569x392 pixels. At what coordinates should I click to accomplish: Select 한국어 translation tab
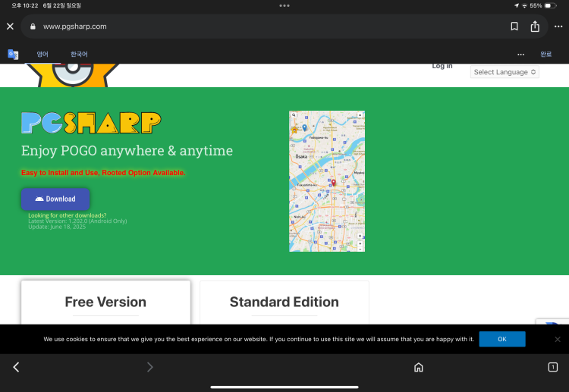pyautogui.click(x=79, y=55)
